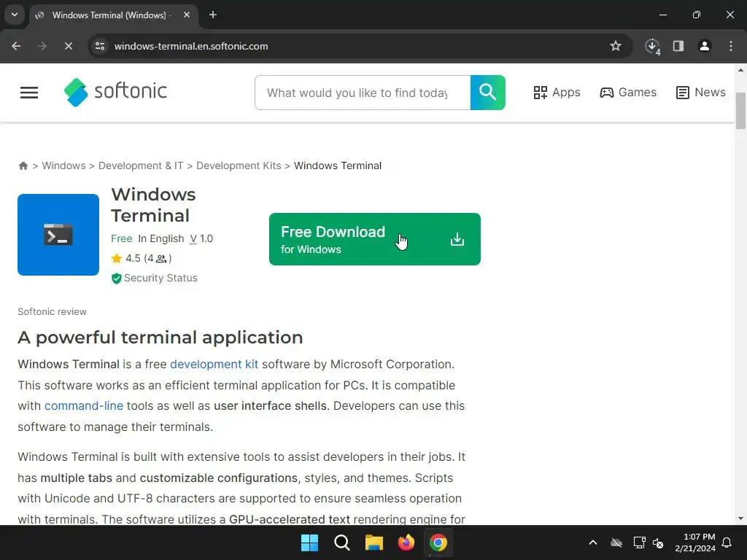Click the page vertical scrollbar thumb

(x=740, y=111)
